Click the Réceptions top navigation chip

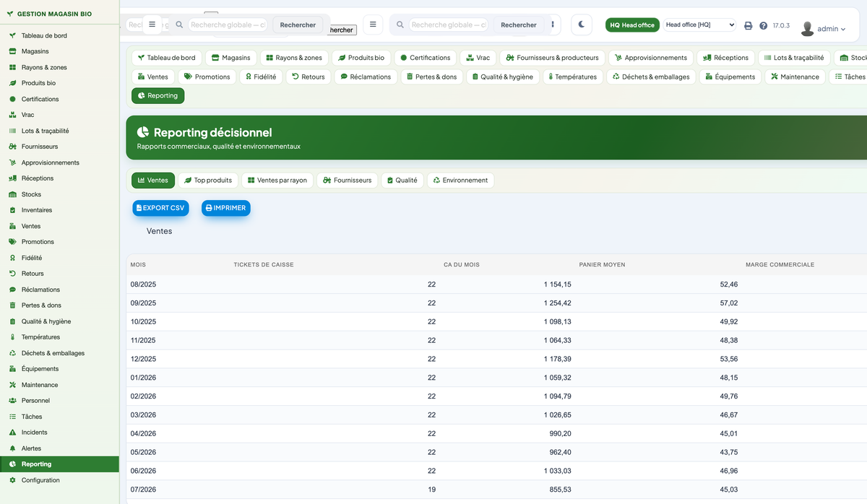(x=726, y=58)
